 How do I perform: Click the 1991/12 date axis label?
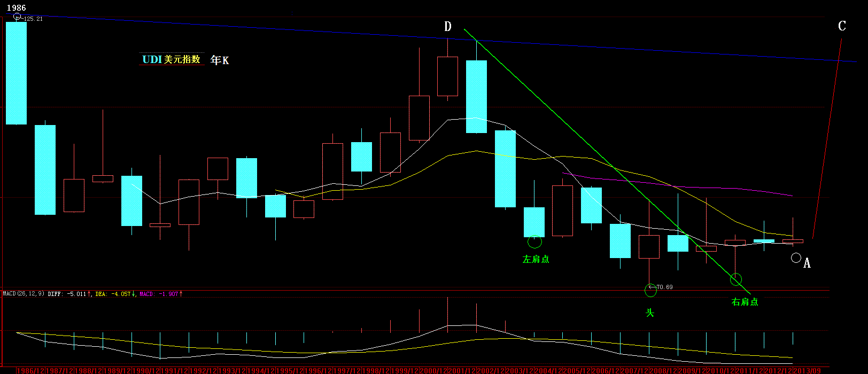click(175, 370)
